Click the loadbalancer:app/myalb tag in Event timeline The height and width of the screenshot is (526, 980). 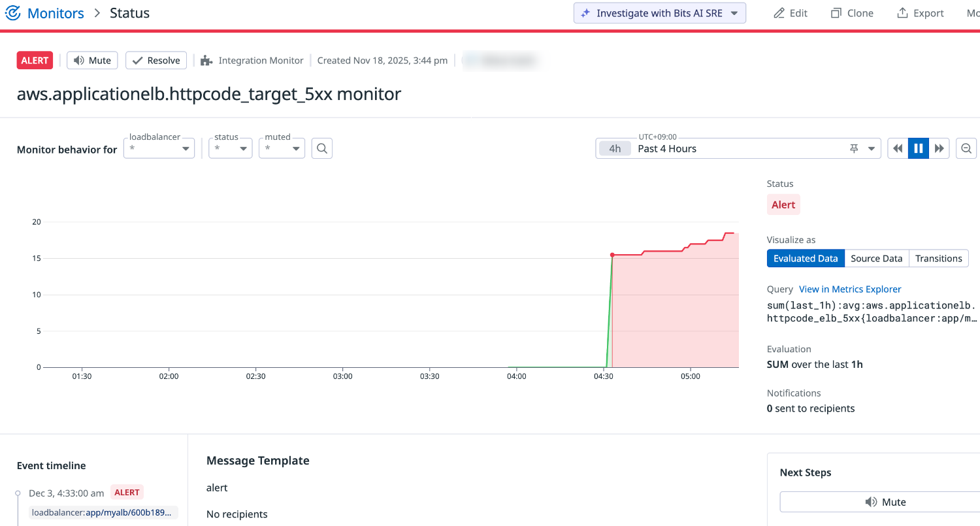pos(103,512)
